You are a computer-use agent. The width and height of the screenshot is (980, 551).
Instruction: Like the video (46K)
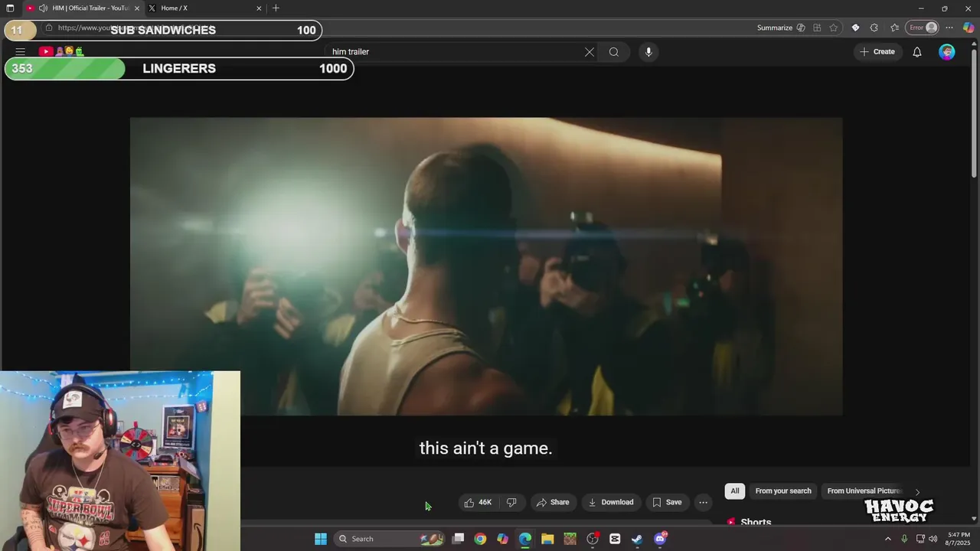[478, 502]
